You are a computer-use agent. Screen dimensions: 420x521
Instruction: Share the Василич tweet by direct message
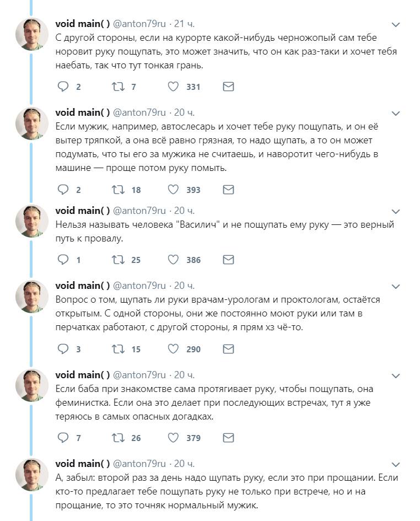pos(228,260)
